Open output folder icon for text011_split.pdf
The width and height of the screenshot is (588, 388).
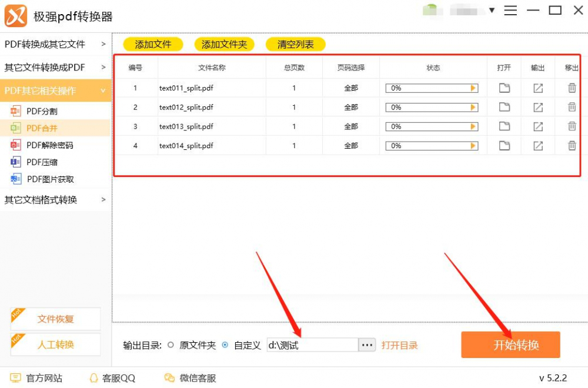point(538,88)
